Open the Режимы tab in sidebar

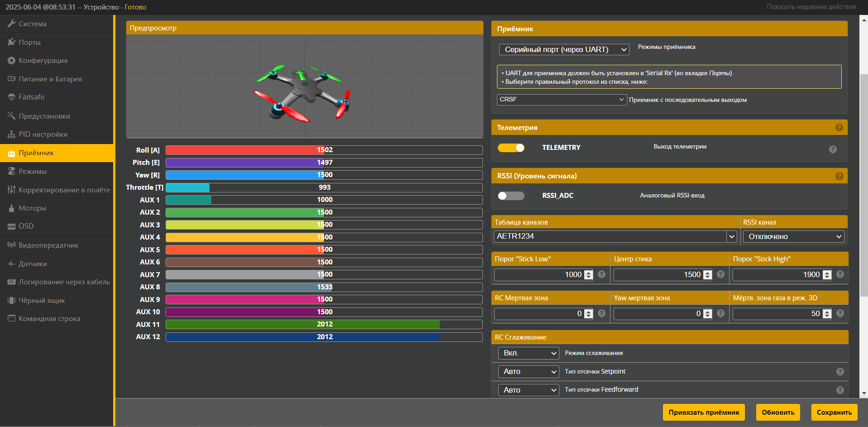(x=33, y=171)
